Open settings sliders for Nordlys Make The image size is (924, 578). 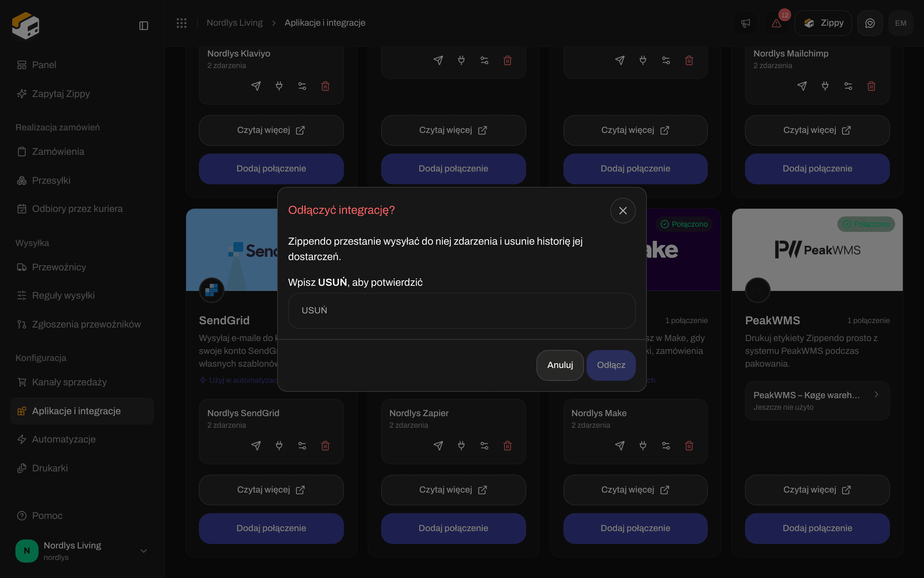click(x=666, y=446)
